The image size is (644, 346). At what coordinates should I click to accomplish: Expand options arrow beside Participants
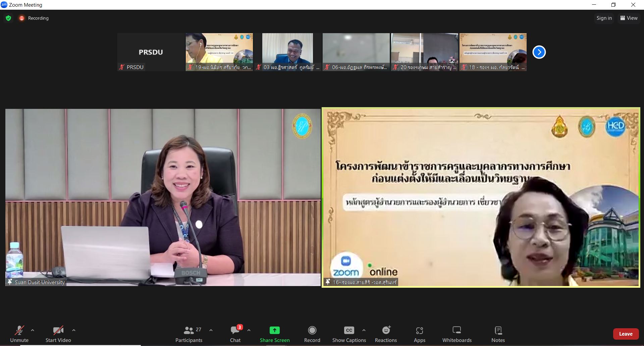[211, 330]
